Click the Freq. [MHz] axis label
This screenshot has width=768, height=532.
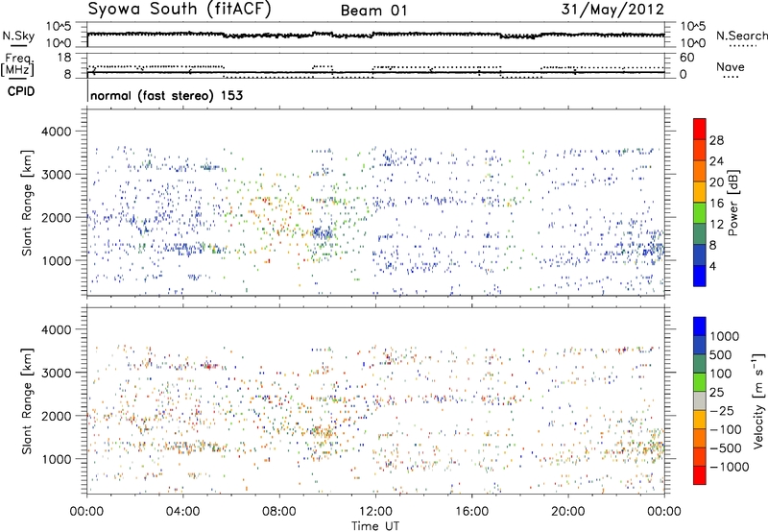pyautogui.click(x=17, y=64)
